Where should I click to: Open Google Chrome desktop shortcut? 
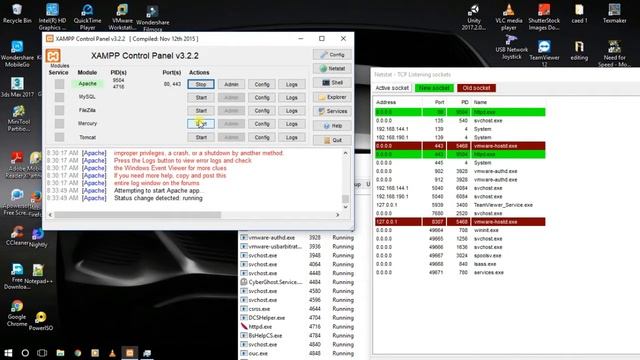[x=17, y=313]
